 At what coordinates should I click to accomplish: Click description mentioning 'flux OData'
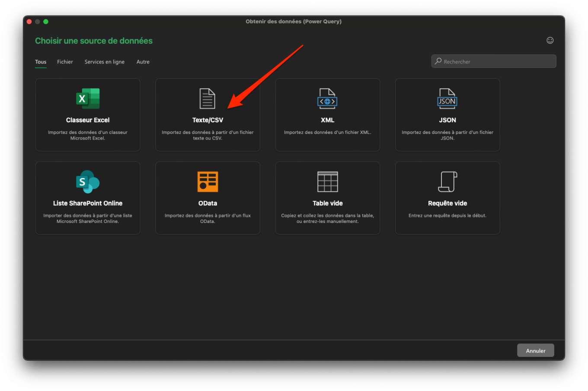click(208, 218)
